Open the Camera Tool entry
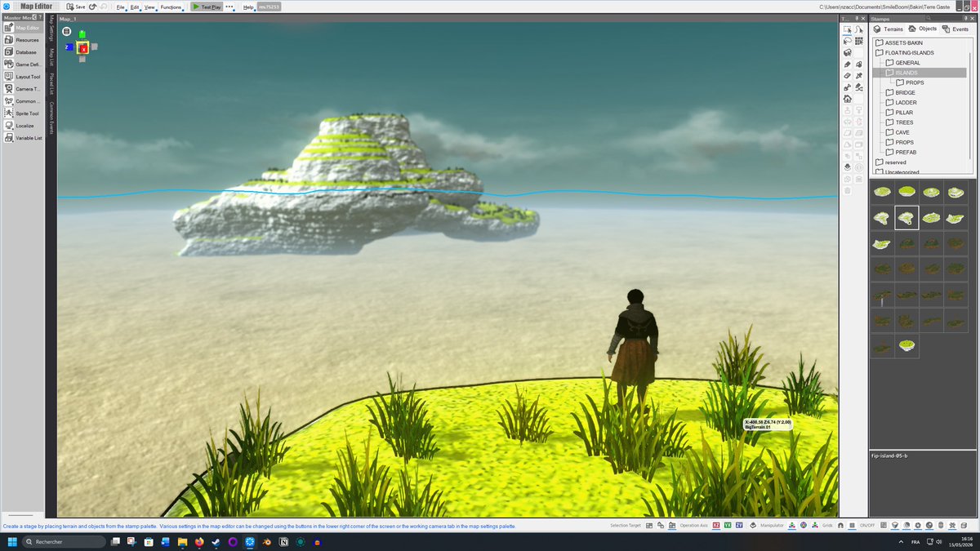This screenshot has height=551, width=980. coord(22,88)
